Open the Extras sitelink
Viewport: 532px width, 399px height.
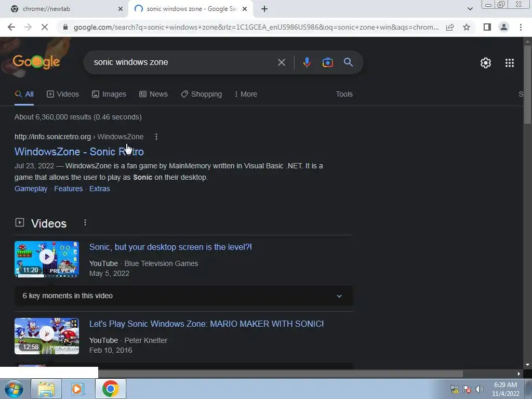pos(99,189)
